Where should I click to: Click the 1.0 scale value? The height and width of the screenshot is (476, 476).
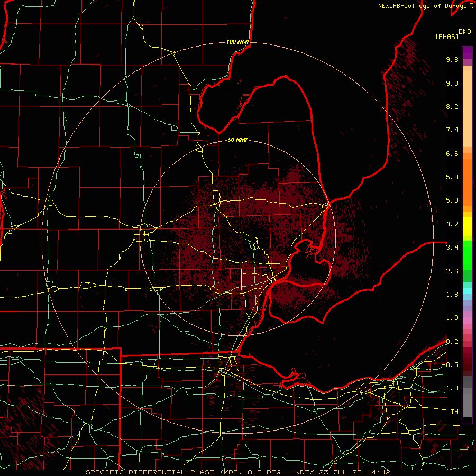[x=452, y=318]
